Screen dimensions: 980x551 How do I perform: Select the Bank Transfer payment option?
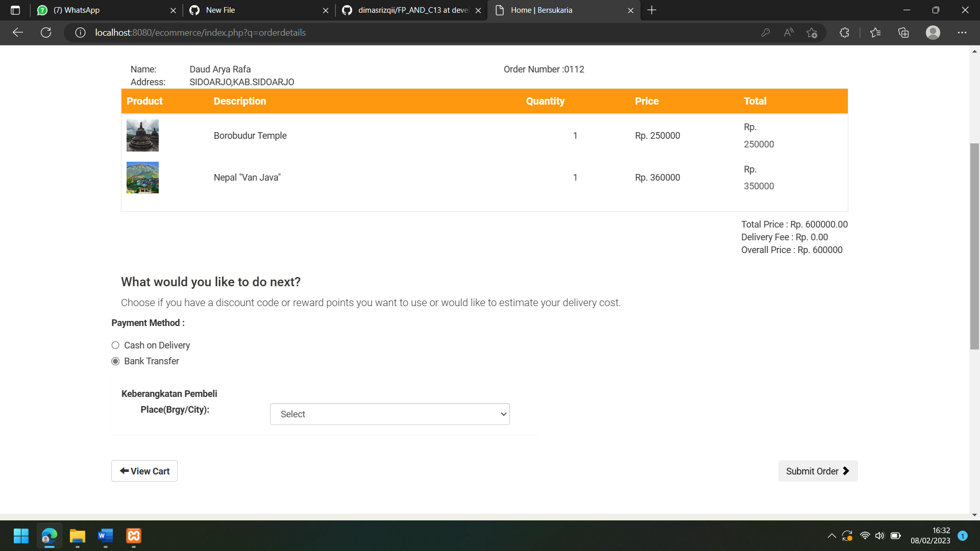pyautogui.click(x=115, y=361)
